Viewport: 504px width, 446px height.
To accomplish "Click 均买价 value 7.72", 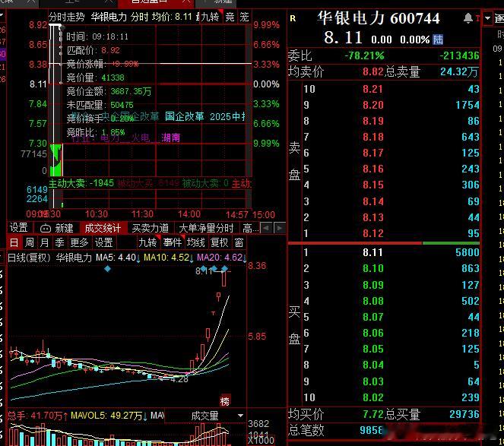I will [x=372, y=414].
